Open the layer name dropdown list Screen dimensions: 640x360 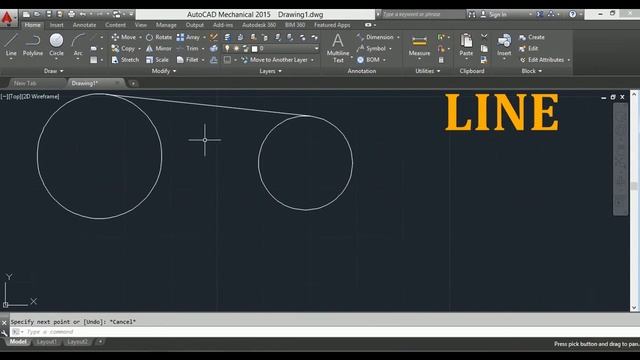(x=316, y=49)
